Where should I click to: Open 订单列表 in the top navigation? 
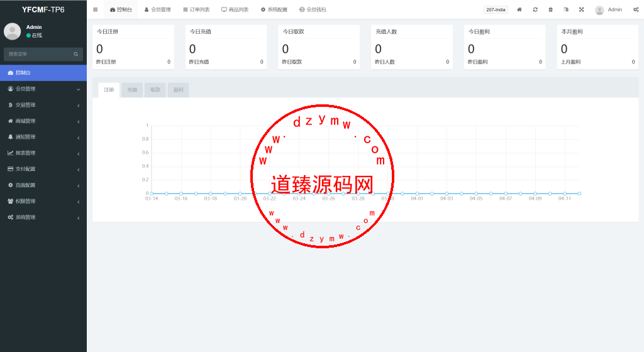coord(196,9)
